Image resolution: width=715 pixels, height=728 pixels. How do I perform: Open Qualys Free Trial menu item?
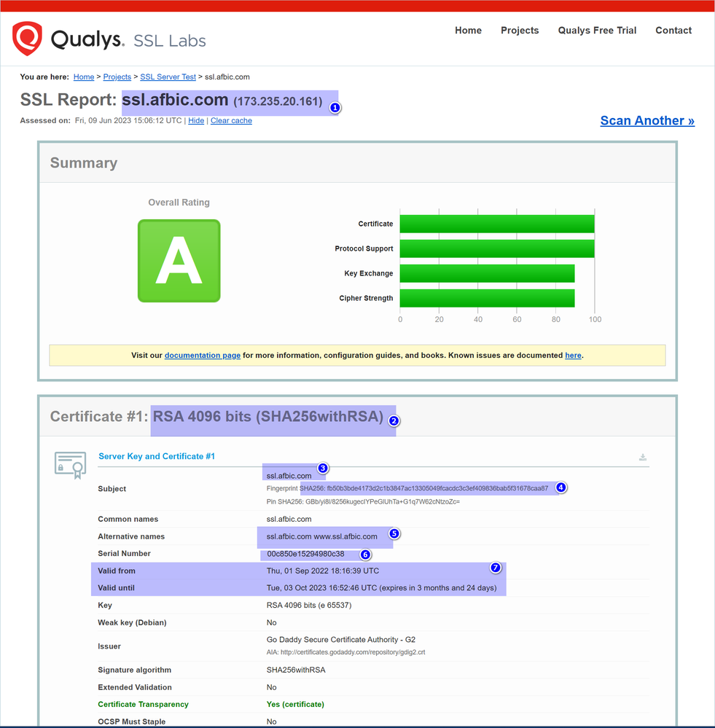pos(597,30)
